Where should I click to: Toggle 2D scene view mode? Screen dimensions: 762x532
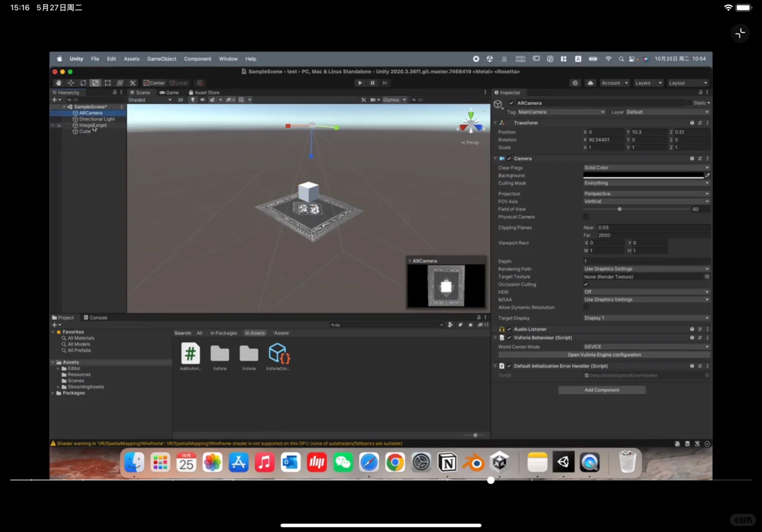pos(180,100)
